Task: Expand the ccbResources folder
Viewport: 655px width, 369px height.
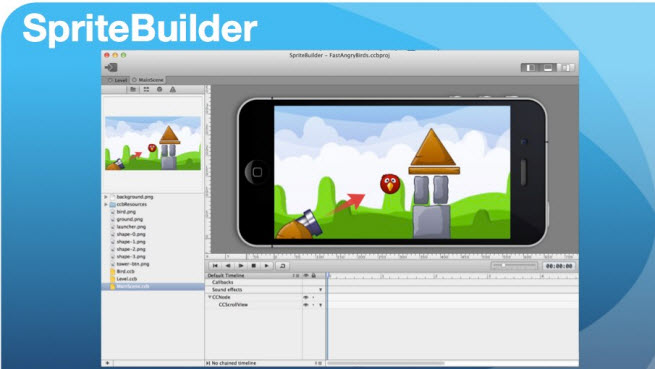Action: (106, 204)
